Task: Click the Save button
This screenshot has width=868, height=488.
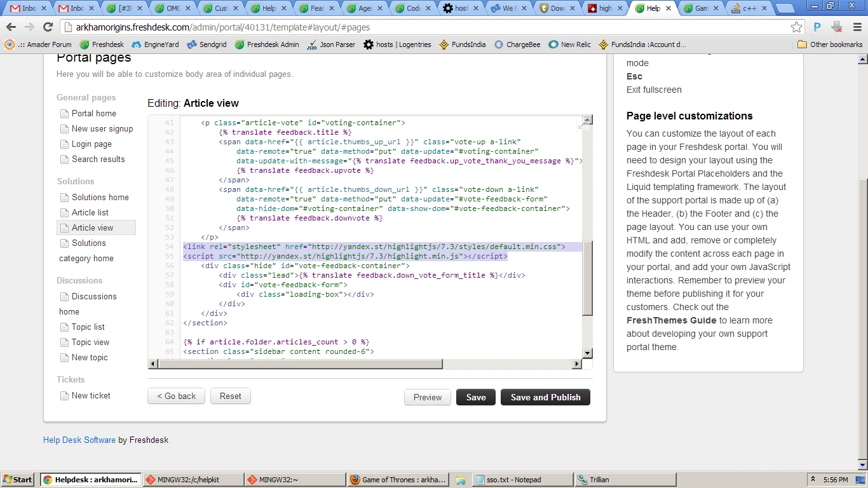Action: tap(476, 397)
